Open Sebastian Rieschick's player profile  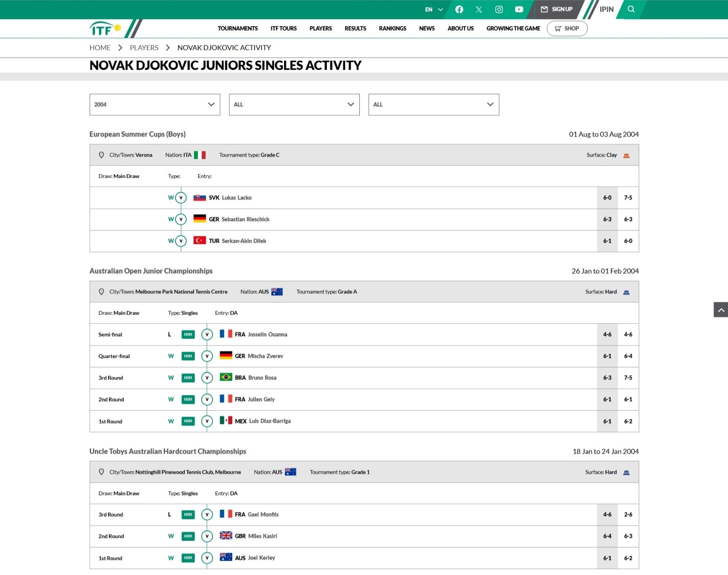pos(246,220)
